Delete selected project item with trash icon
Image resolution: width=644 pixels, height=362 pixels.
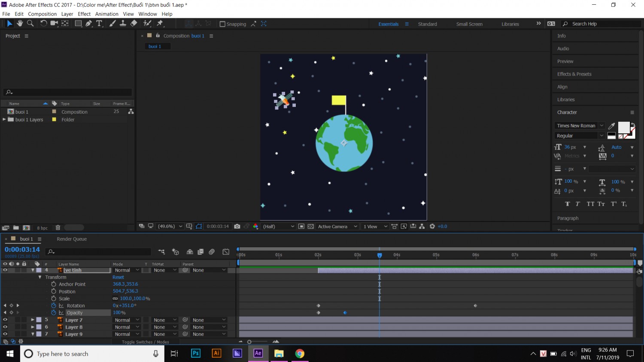58,228
